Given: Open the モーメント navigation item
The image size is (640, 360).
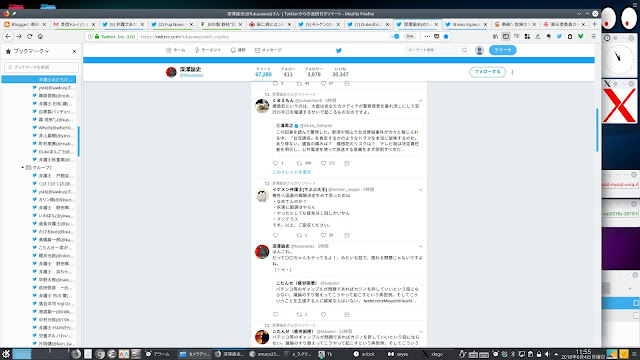Looking at the screenshot, I should pyautogui.click(x=207, y=50).
